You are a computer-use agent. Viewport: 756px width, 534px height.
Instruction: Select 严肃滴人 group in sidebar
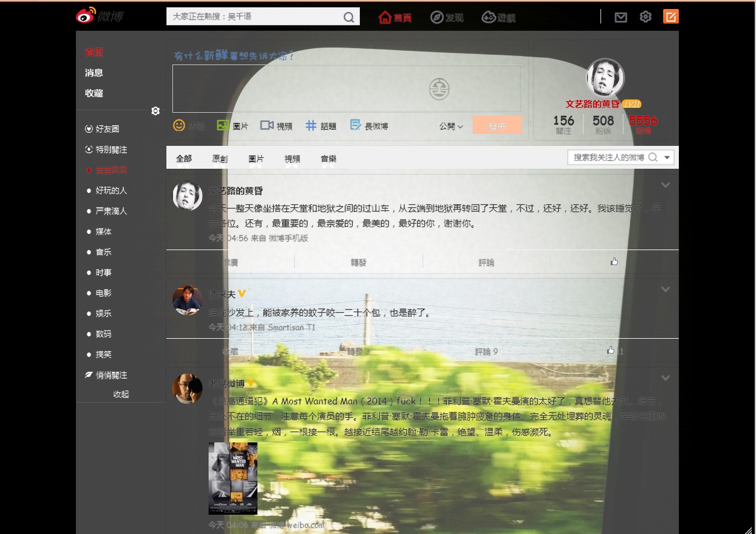[x=112, y=211]
